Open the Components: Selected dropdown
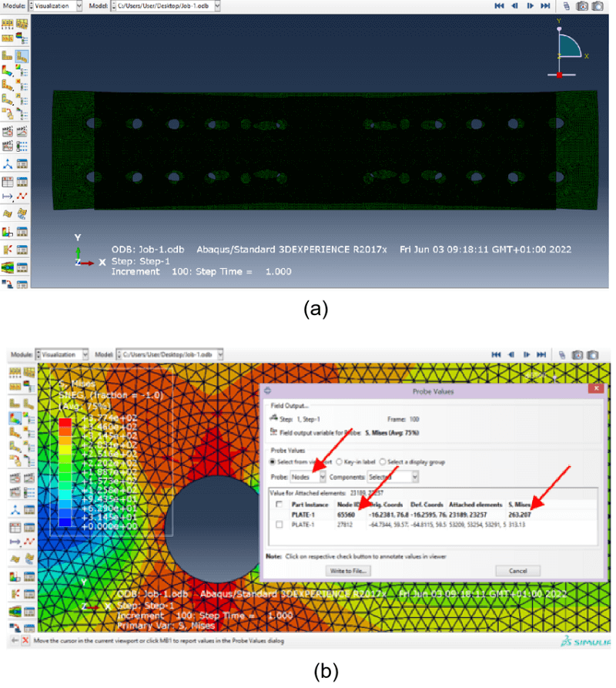This screenshot has height=688, width=616. click(x=413, y=477)
